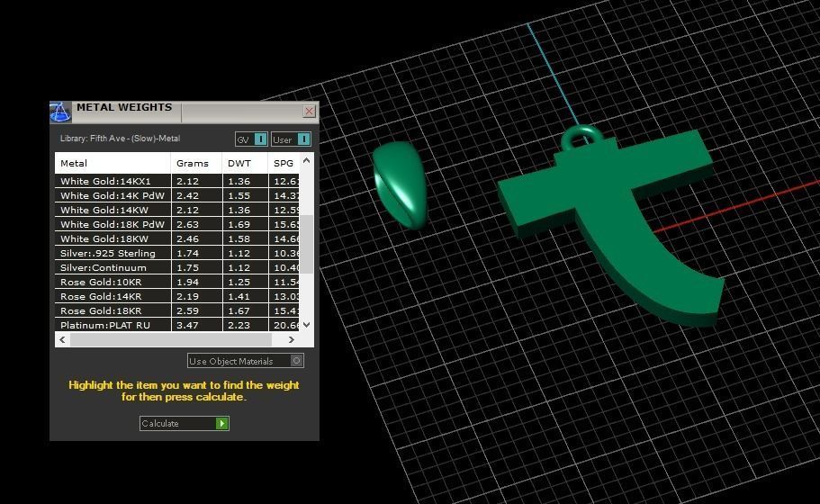Viewport: 820px width, 504px height.
Task: Click the 1.74 grams value for Sterling
Action: [187, 253]
